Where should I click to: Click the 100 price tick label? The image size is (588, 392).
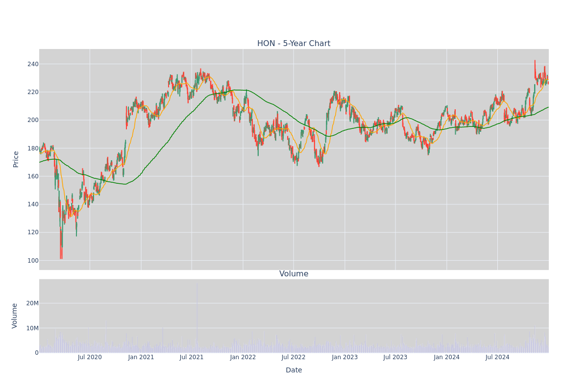coord(33,261)
